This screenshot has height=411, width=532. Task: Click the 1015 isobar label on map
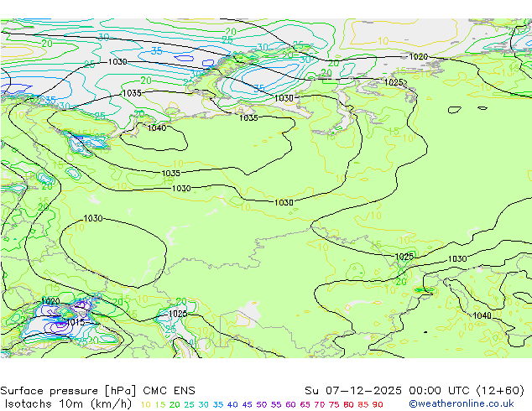click(x=76, y=322)
